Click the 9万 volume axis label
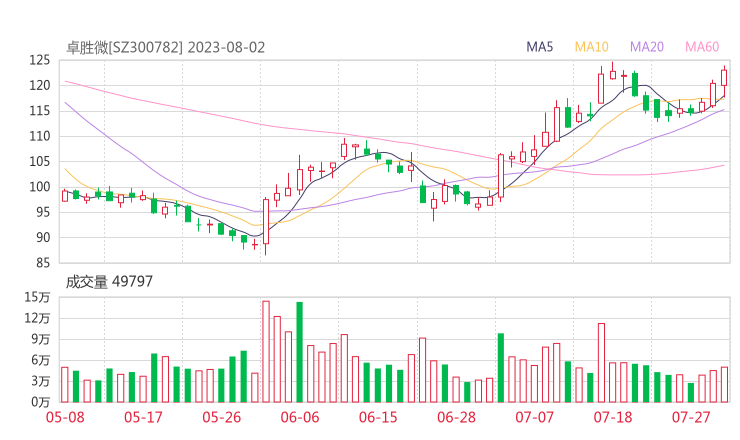 [x=41, y=339]
